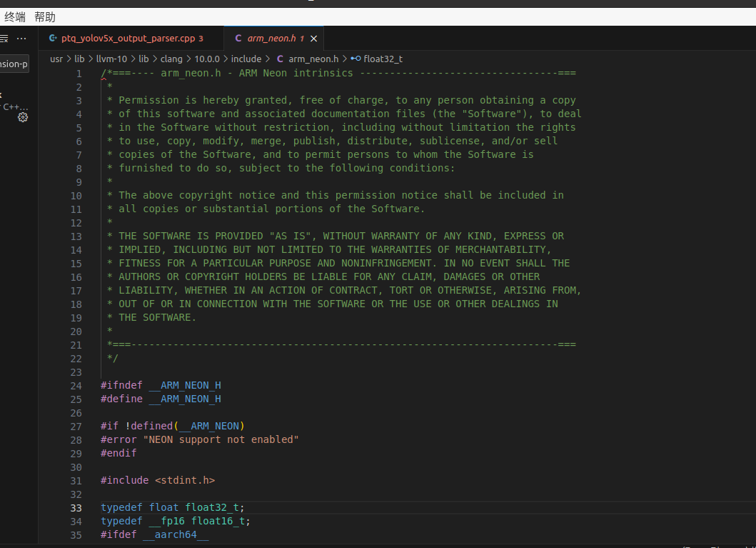Image resolution: width=756 pixels, height=548 pixels.
Task: Click the '#error "NEON support not enabled"' line
Action: (x=200, y=439)
